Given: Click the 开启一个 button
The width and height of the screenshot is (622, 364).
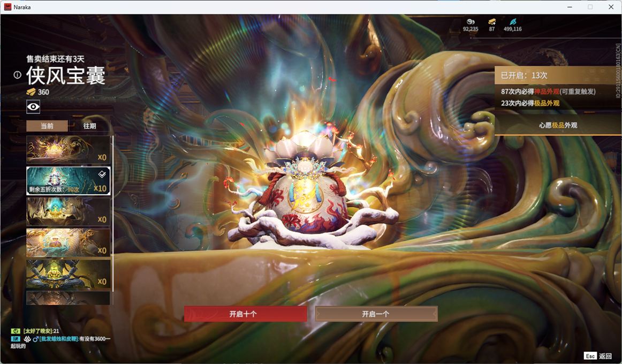Looking at the screenshot, I should click(x=376, y=314).
